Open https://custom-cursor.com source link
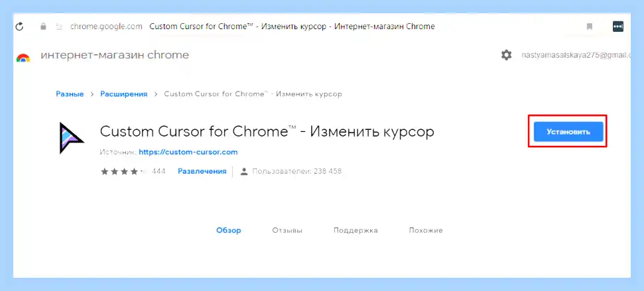This screenshot has height=291, width=644. click(188, 152)
